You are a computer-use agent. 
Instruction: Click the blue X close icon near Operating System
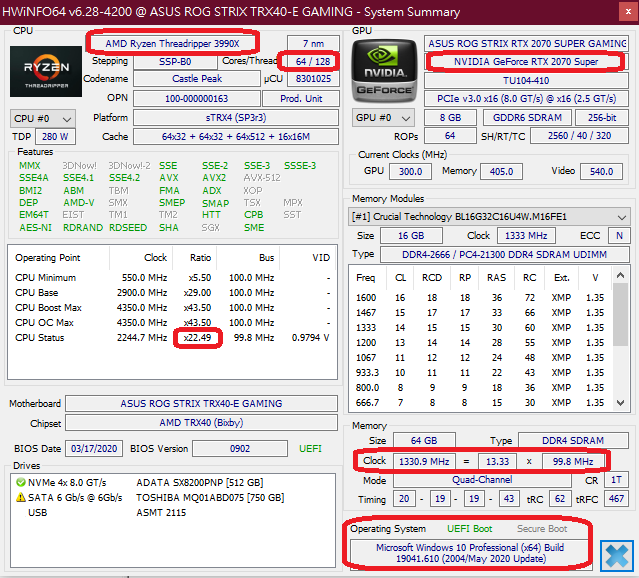coord(617,556)
